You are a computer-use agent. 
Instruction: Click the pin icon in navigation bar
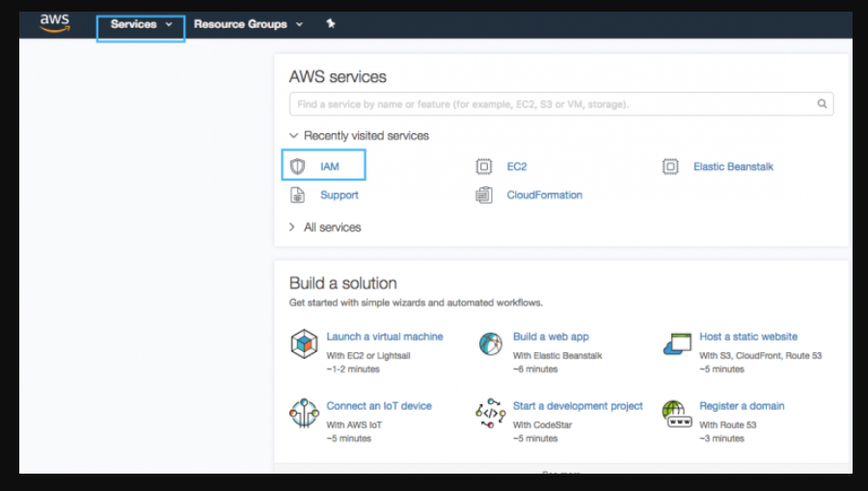pos(331,24)
